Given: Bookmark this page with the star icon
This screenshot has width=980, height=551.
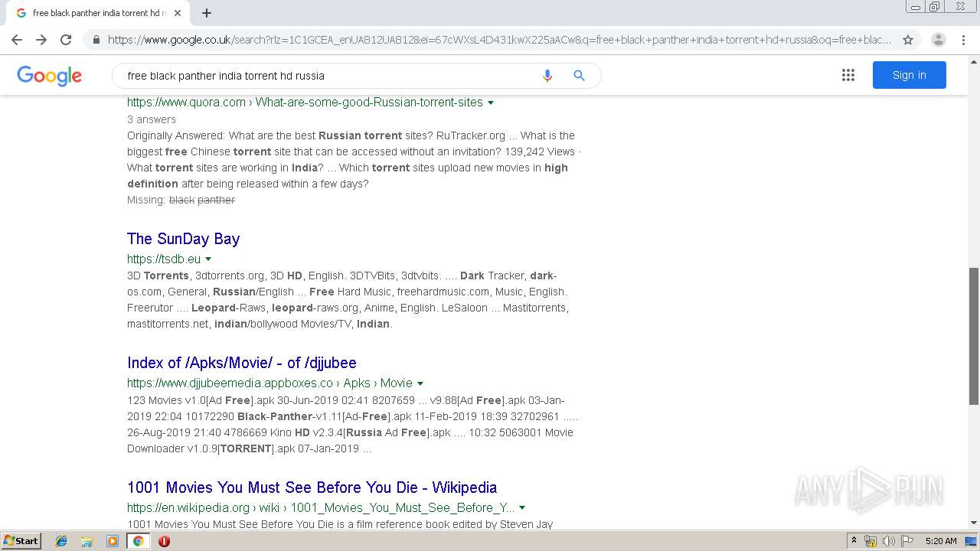Looking at the screenshot, I should [x=908, y=40].
